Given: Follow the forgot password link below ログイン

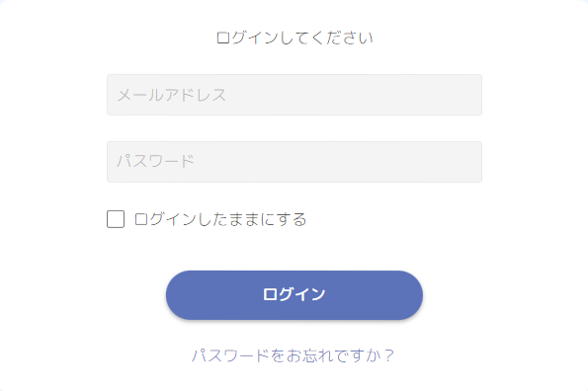Looking at the screenshot, I should click(293, 355).
